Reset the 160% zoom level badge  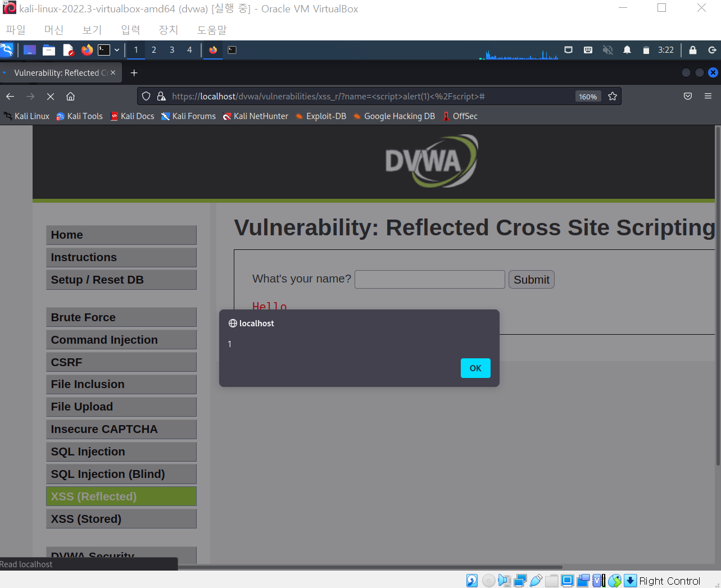(x=588, y=97)
